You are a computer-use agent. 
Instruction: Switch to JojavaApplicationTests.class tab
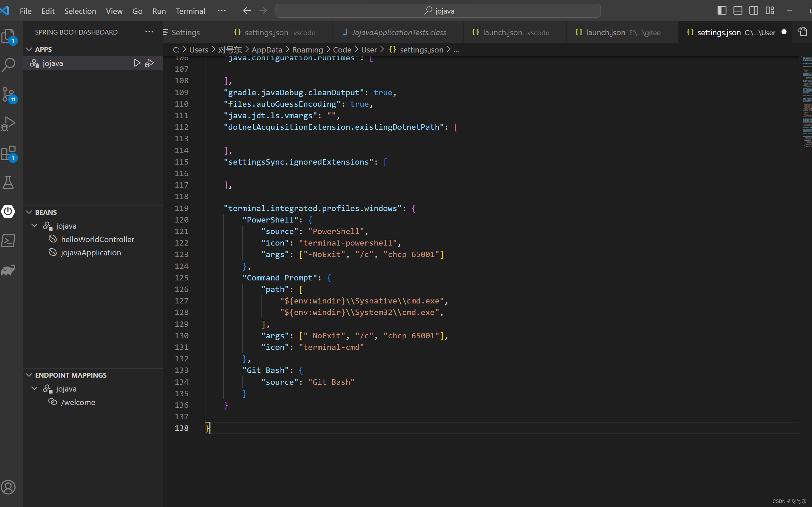click(398, 33)
